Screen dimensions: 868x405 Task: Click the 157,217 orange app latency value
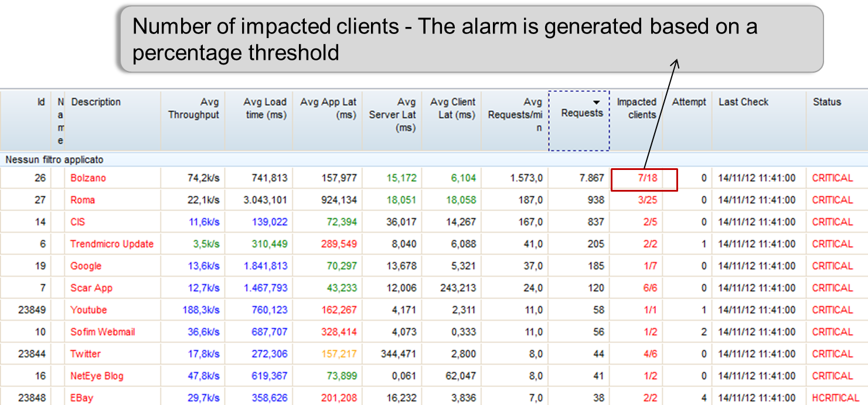[339, 354]
